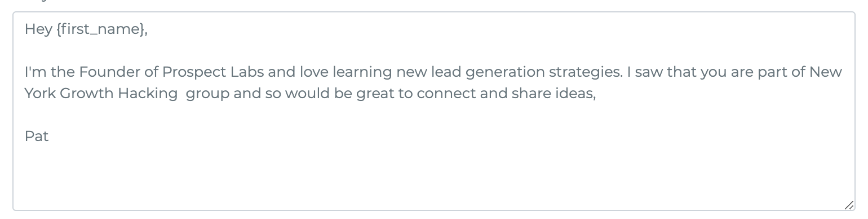This screenshot has width=868, height=219.
Task: Click the blank line above the "Pat" signature
Action: coord(434,115)
